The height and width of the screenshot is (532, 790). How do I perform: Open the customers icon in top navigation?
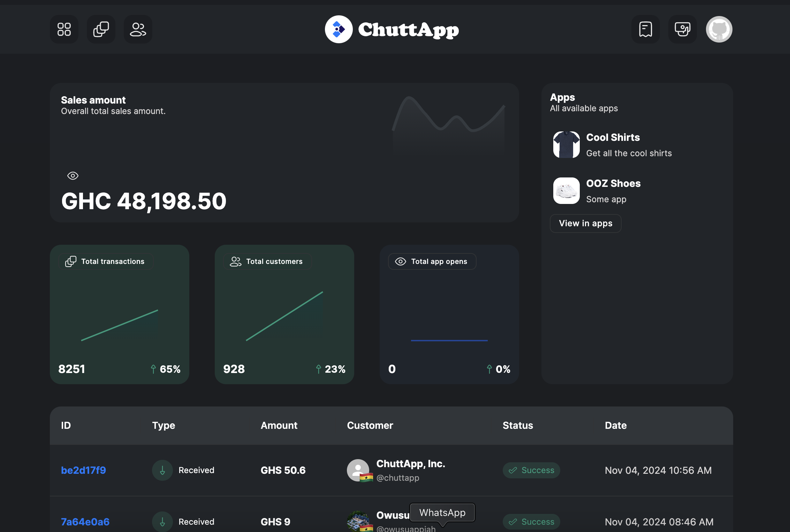pos(138,29)
